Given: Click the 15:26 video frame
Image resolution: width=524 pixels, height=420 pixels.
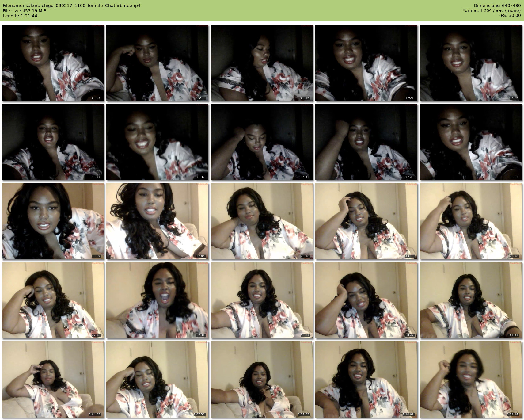Looking at the screenshot, I should (x=471, y=63).
